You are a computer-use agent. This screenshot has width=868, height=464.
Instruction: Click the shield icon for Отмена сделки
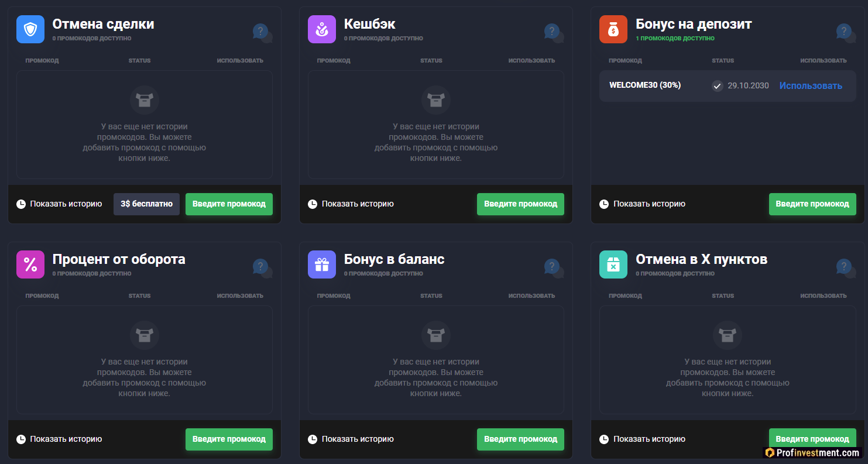coord(30,29)
